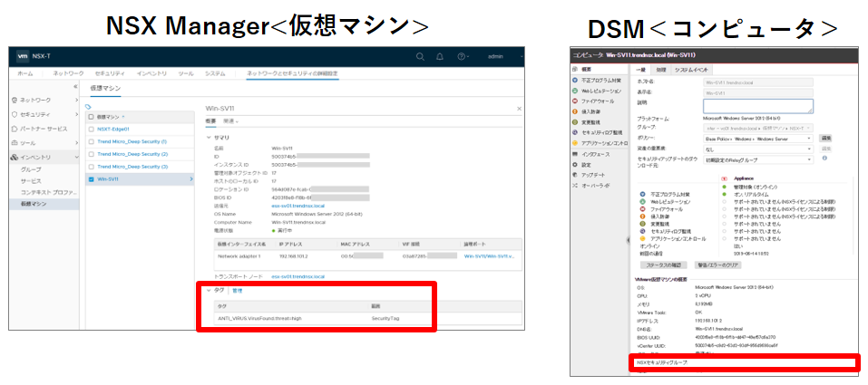This screenshot has width=868, height=385.
Task: Open the esx-sv01.trendnsx.local 送信元 link
Action: 297,206
